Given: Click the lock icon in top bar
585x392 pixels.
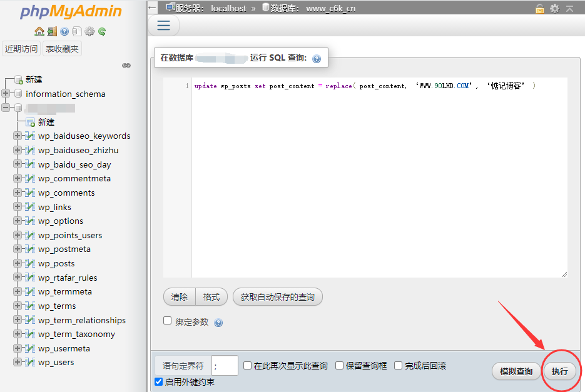Looking at the screenshot, I should click(x=539, y=9).
